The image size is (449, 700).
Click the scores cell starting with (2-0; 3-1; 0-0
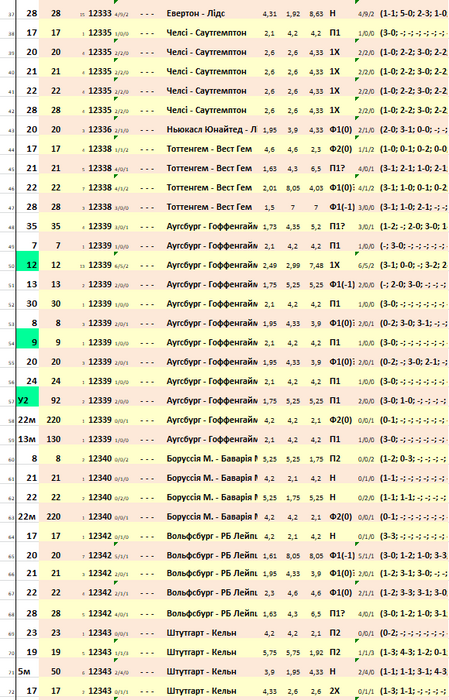click(x=414, y=129)
